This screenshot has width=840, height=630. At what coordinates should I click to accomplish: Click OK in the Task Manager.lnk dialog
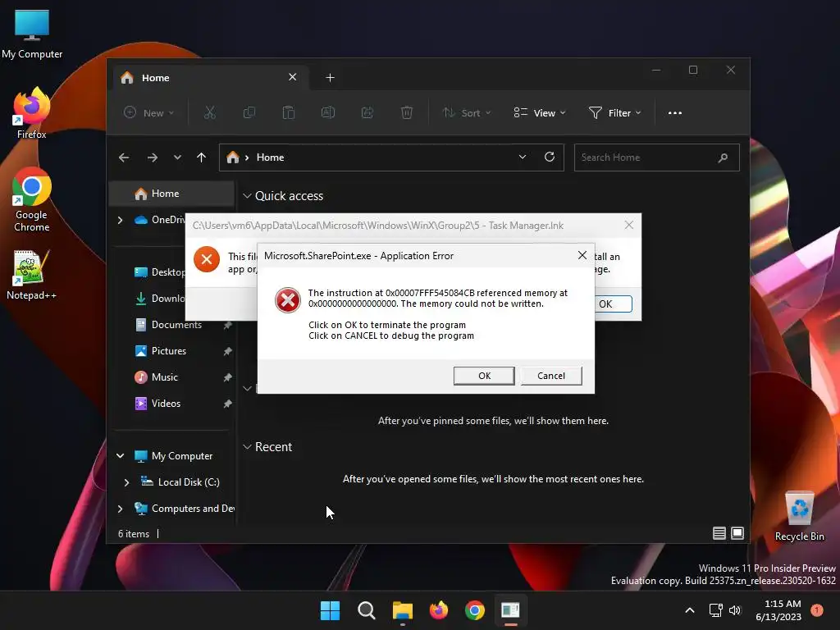(x=612, y=304)
